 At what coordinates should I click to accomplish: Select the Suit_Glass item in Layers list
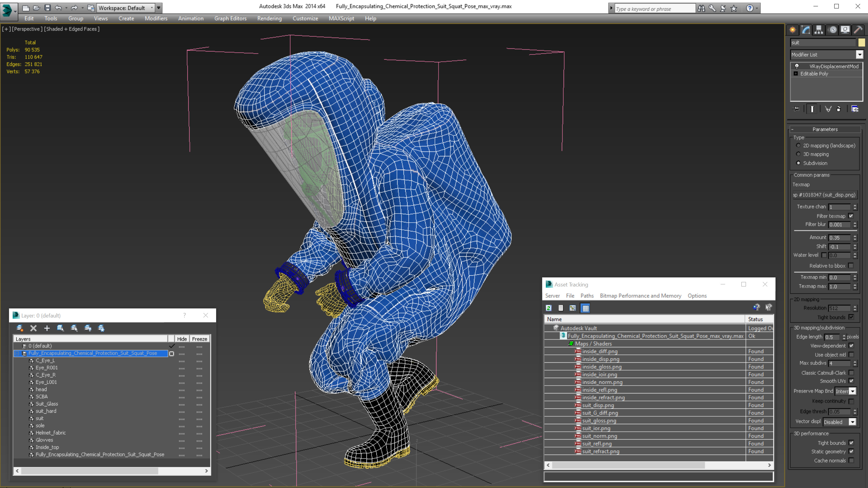coord(47,404)
